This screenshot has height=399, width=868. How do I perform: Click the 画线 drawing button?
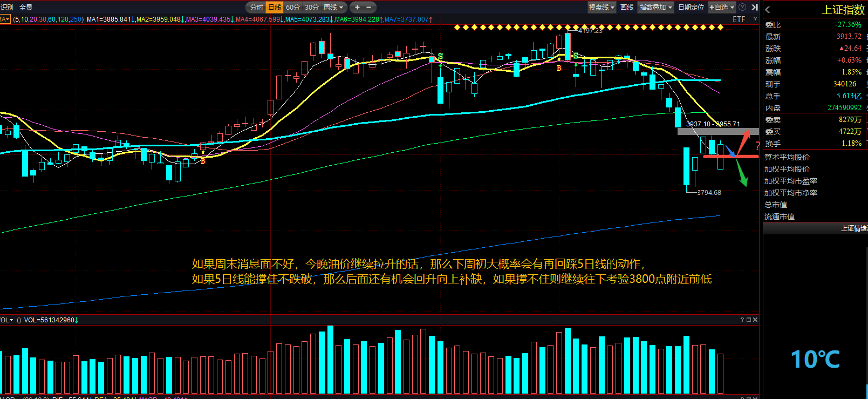tap(627, 8)
